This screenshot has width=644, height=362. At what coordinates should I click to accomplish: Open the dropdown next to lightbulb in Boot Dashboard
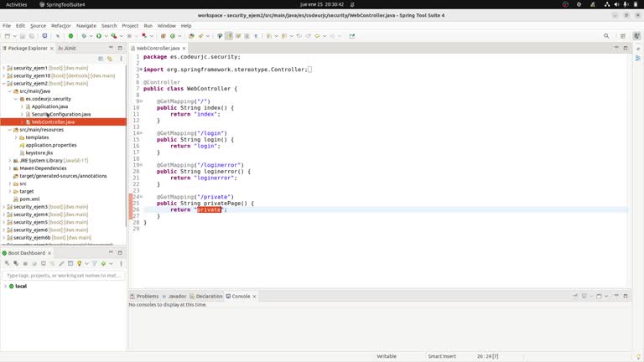[86, 263]
